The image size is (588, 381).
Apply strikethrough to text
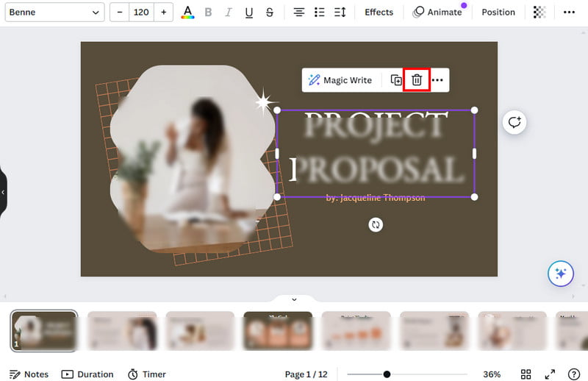tap(270, 13)
